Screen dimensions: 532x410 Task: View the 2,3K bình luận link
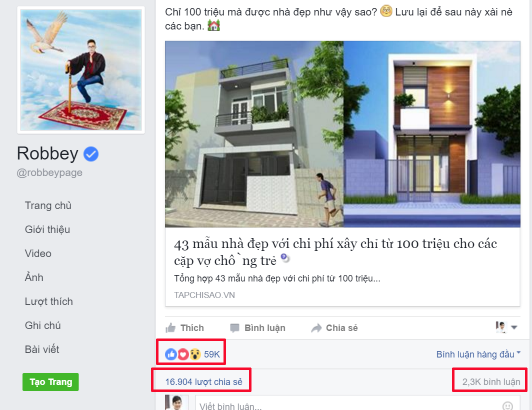[x=491, y=382]
